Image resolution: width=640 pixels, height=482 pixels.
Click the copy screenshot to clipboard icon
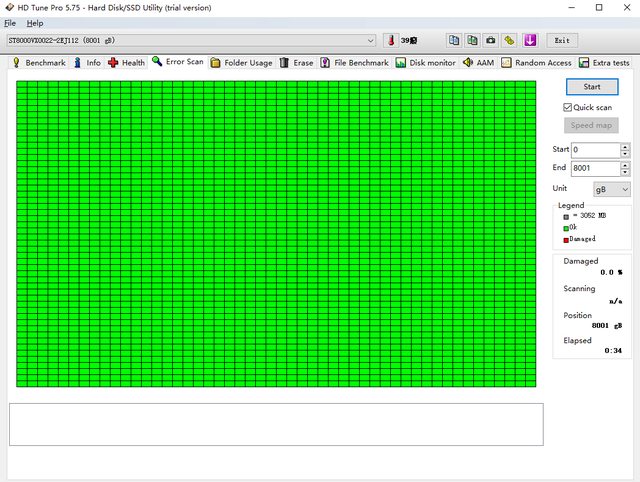click(472, 41)
